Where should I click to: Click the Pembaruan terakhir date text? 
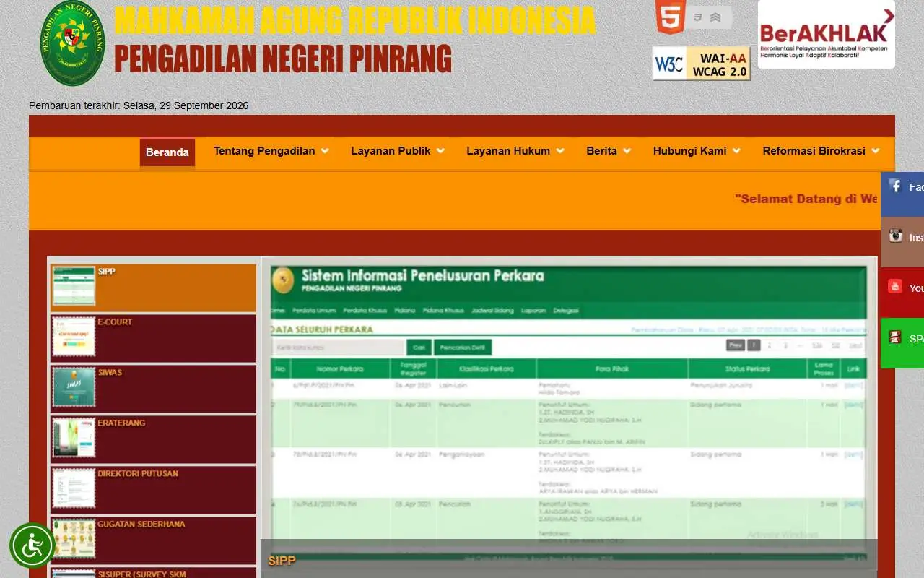pos(139,105)
